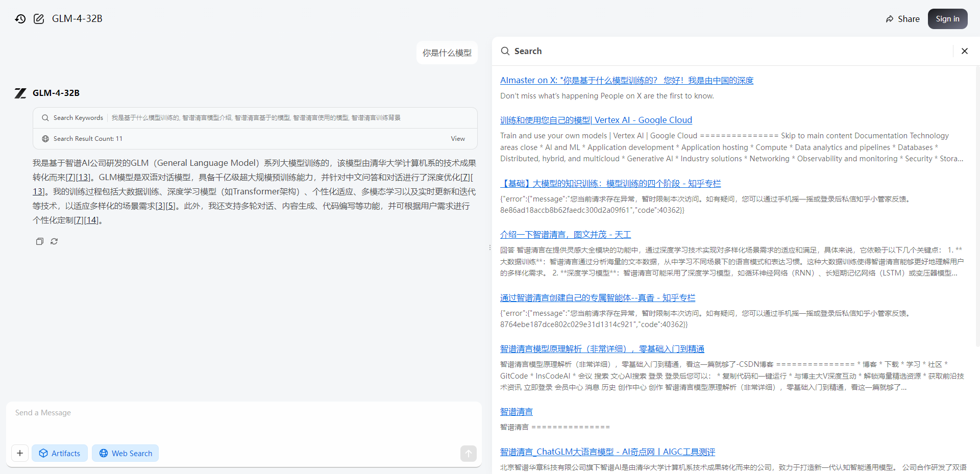Click the GLM-4-32B assistant name label

56,93
